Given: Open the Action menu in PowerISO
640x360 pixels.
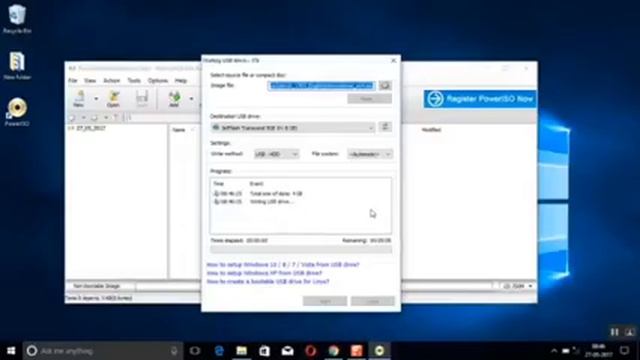Looking at the screenshot, I should (x=111, y=80).
